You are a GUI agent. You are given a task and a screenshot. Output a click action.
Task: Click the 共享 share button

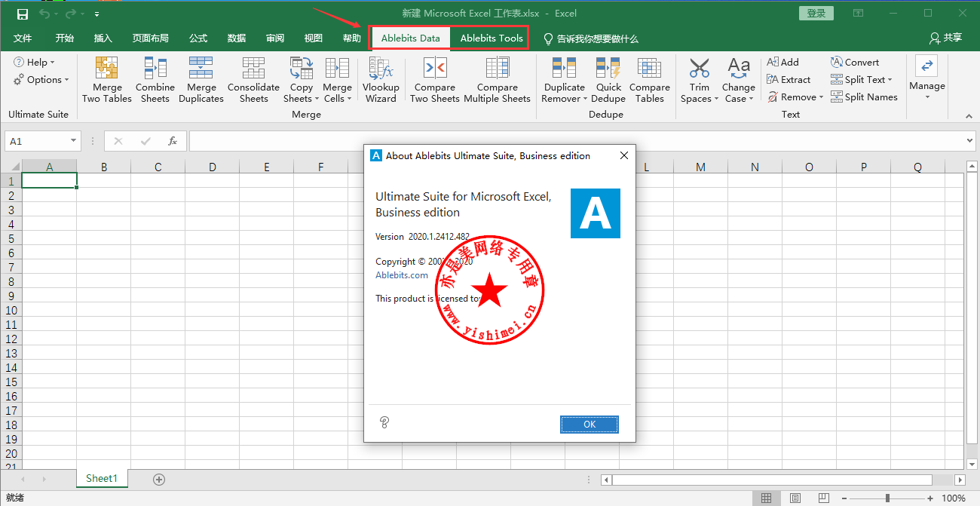[x=946, y=38]
